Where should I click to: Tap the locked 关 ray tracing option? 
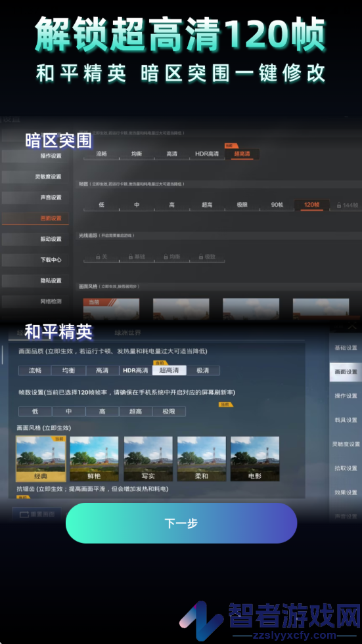101,256
